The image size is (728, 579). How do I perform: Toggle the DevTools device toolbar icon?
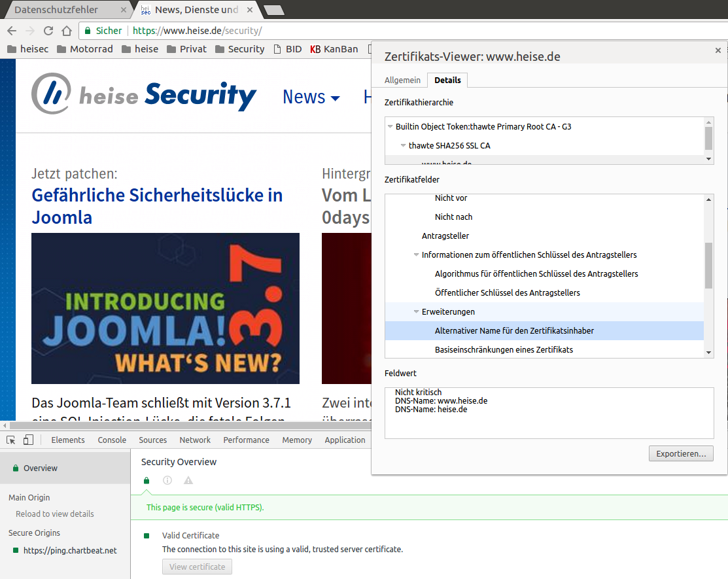(x=28, y=440)
